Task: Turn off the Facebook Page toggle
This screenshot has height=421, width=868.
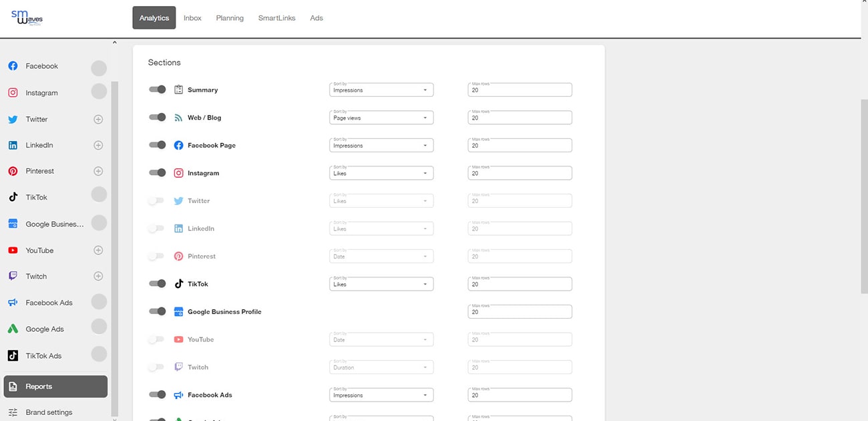Action: click(x=158, y=145)
